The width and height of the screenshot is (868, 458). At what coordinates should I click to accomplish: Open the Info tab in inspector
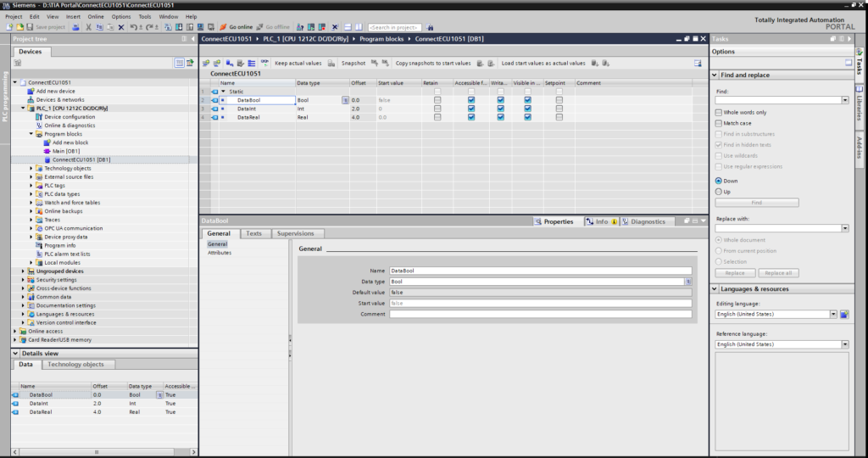[601, 221]
